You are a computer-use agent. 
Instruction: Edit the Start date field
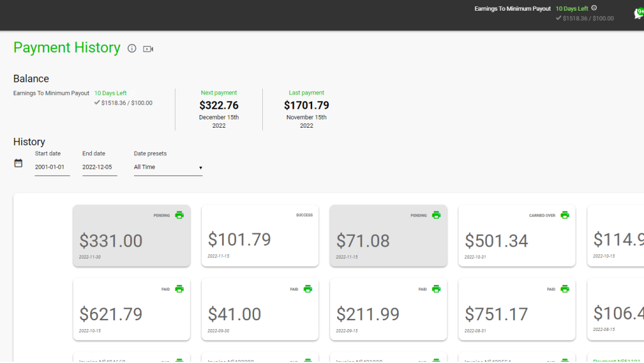click(x=52, y=167)
